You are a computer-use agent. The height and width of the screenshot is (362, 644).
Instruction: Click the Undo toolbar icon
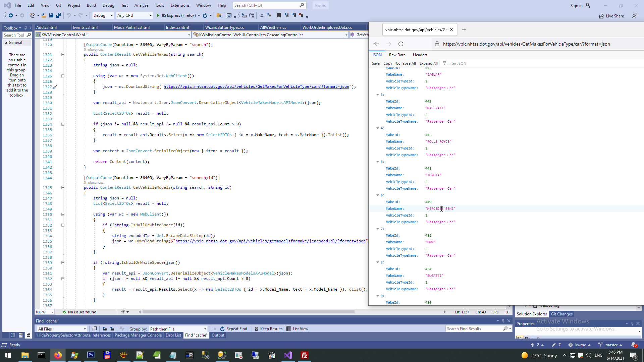[x=69, y=15]
